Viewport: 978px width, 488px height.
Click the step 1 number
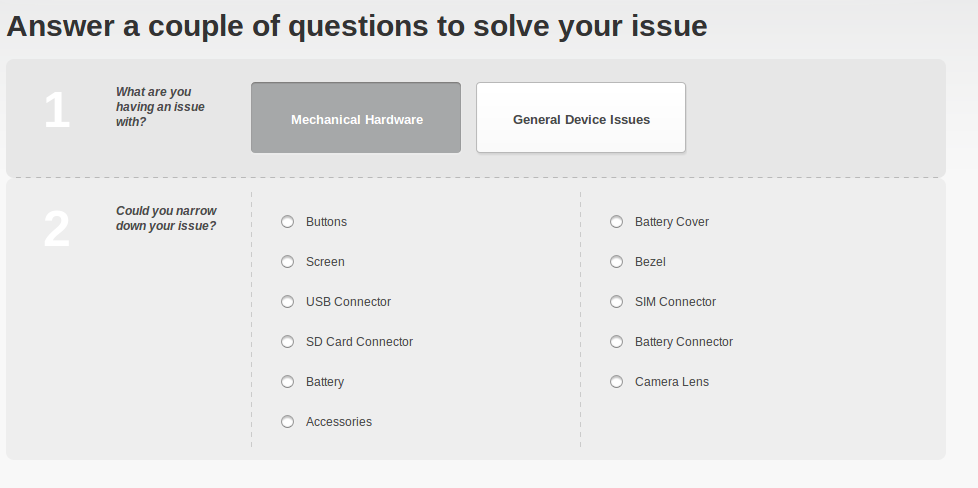pos(57,111)
